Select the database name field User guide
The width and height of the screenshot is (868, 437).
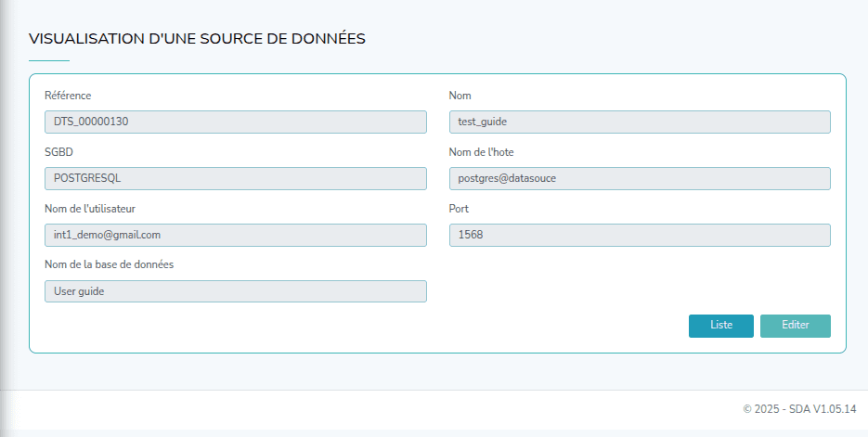[x=235, y=291]
